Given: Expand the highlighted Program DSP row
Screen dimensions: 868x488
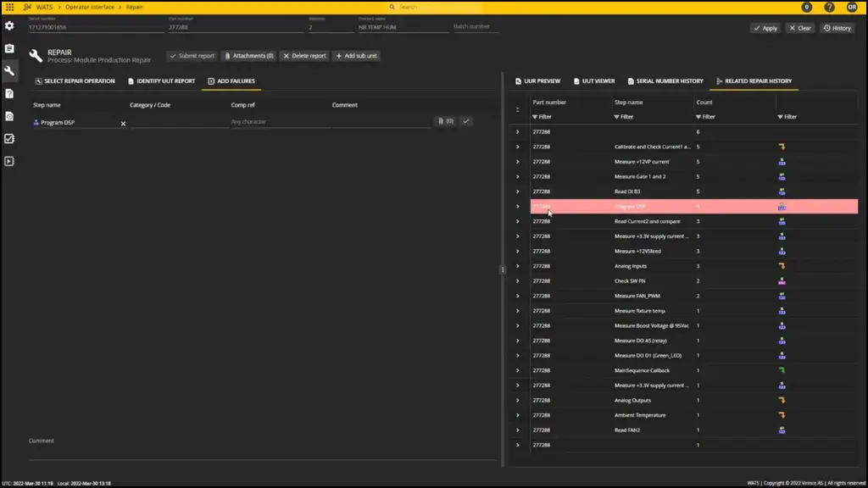Looking at the screenshot, I should point(518,207).
